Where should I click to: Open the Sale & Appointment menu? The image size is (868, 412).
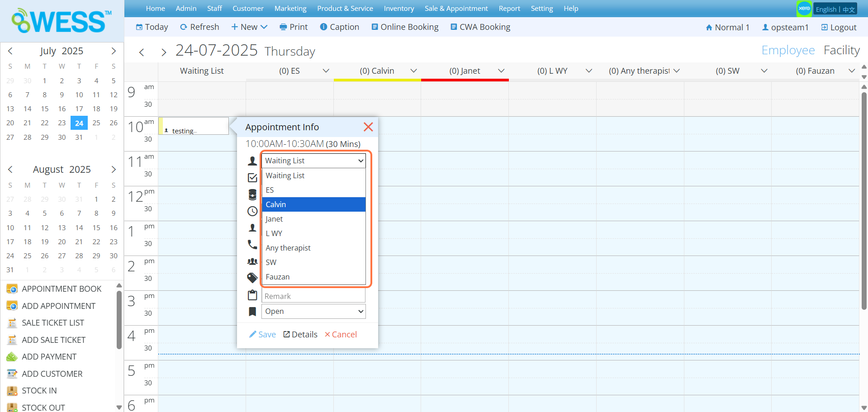click(456, 9)
